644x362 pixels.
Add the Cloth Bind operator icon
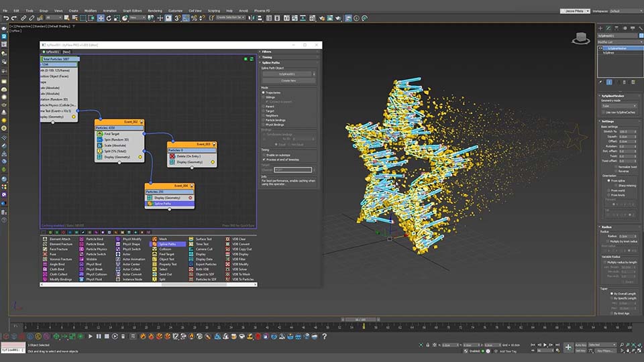click(45, 269)
